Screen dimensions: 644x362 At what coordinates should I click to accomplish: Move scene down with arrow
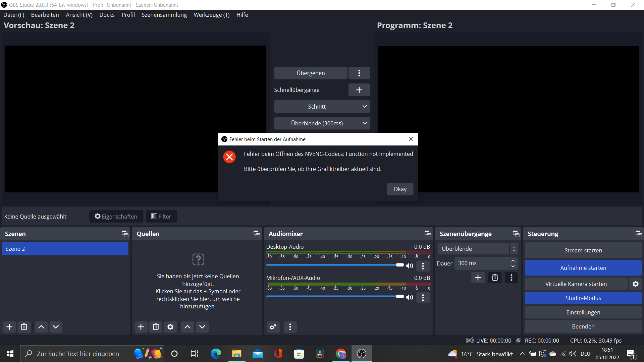(56, 327)
